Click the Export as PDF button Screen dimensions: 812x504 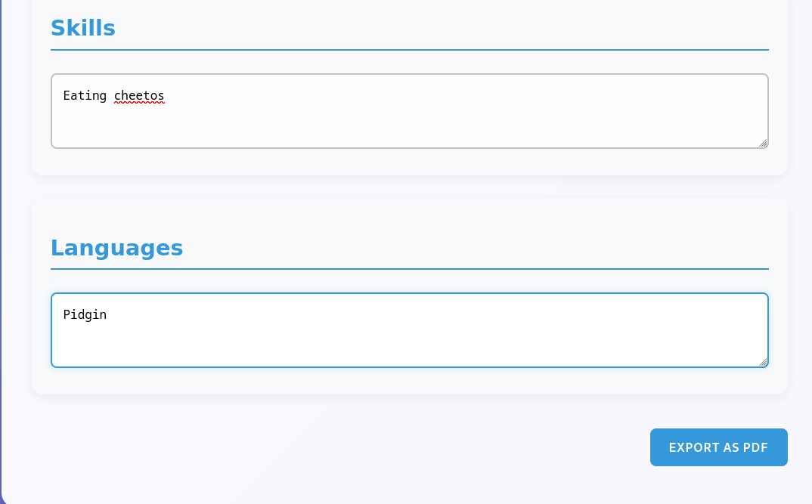click(718, 447)
